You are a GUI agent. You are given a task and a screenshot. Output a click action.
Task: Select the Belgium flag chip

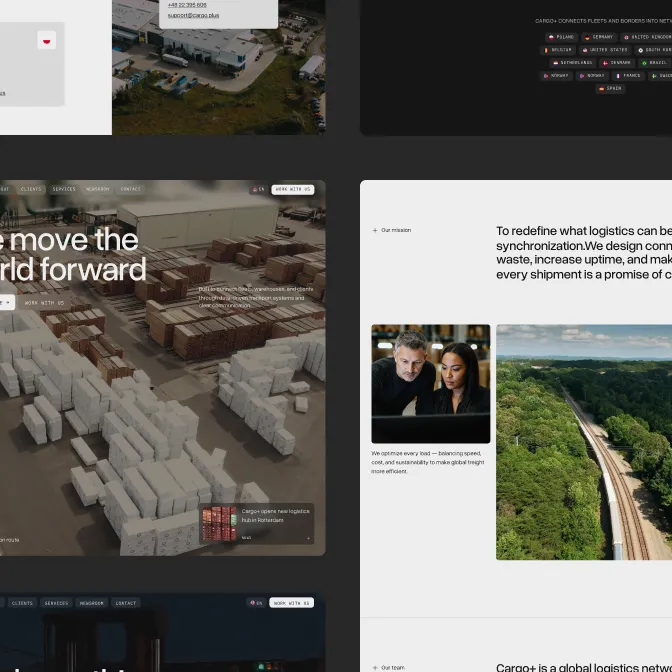tap(558, 50)
